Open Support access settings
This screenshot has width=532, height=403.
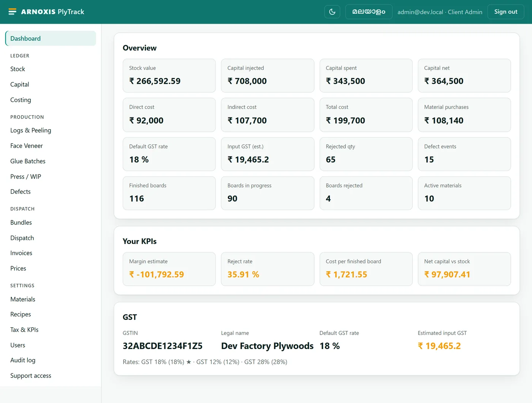[x=51, y=376]
